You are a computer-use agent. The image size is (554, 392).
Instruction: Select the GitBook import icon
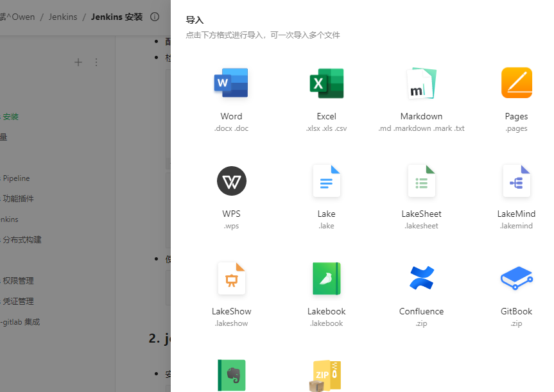[x=517, y=278]
